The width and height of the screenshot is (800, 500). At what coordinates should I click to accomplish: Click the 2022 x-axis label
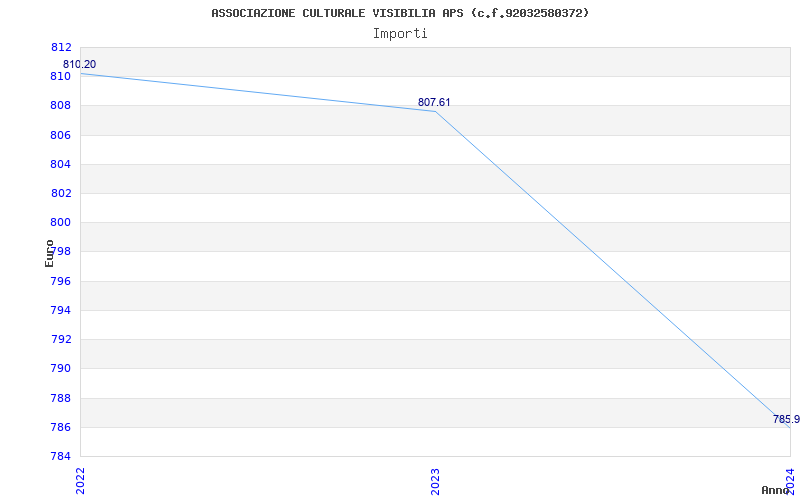click(80, 481)
